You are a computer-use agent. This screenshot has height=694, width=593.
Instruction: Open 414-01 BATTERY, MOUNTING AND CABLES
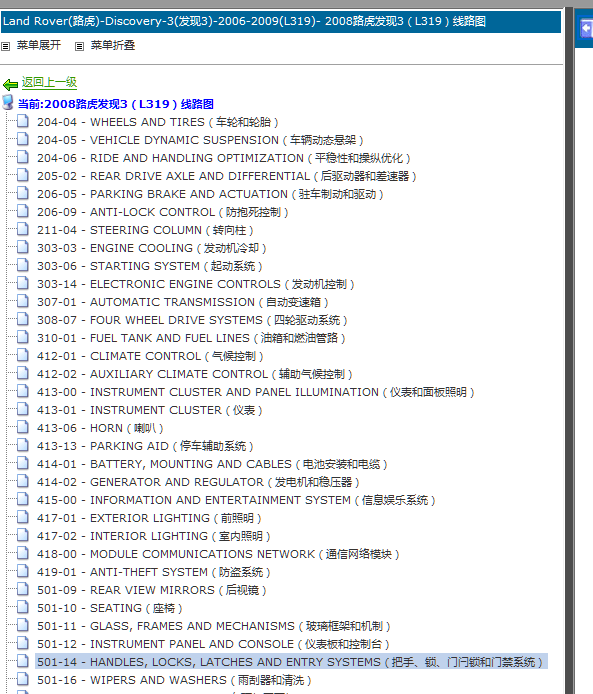[212, 464]
